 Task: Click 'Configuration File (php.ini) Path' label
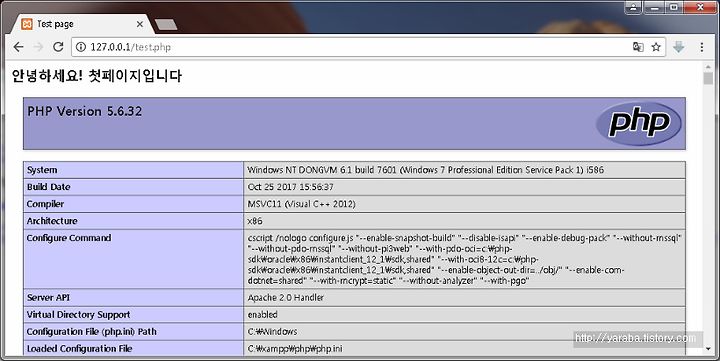[91, 332]
